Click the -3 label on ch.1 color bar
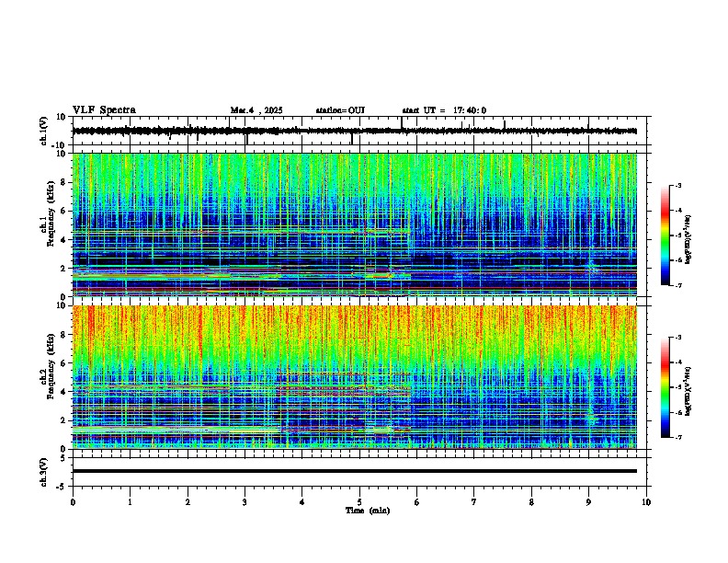Image resolution: width=728 pixels, height=563 pixels. [677, 185]
